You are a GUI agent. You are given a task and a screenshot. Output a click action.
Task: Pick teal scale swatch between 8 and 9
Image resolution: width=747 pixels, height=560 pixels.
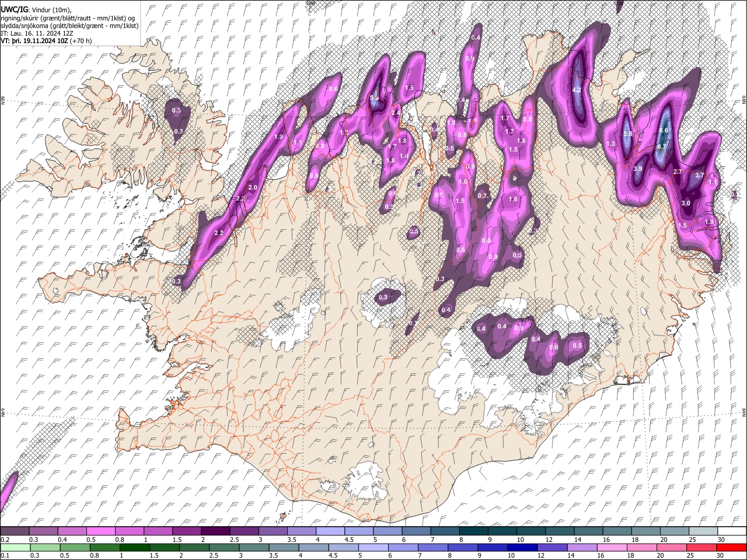coord(473,531)
